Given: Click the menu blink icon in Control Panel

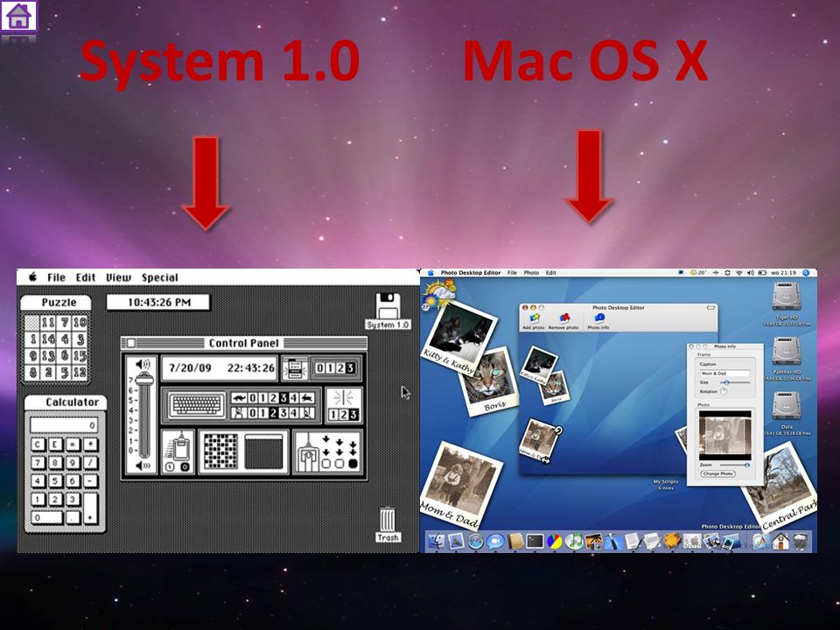Looking at the screenshot, I should (x=294, y=368).
